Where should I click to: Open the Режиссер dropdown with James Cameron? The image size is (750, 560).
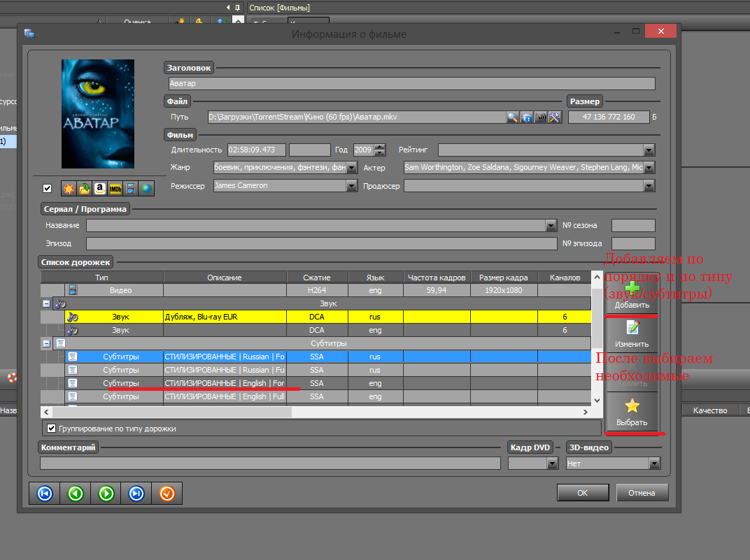[x=352, y=186]
